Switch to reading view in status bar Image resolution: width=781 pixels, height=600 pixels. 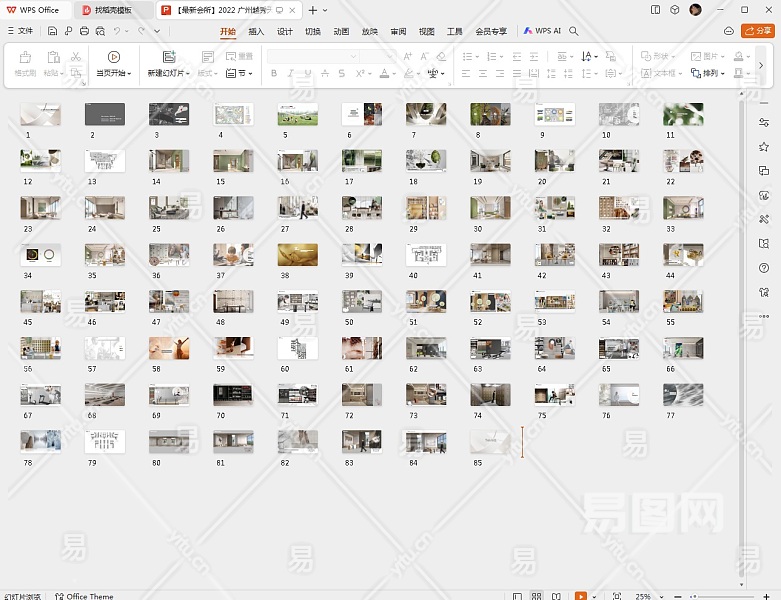(x=557, y=596)
